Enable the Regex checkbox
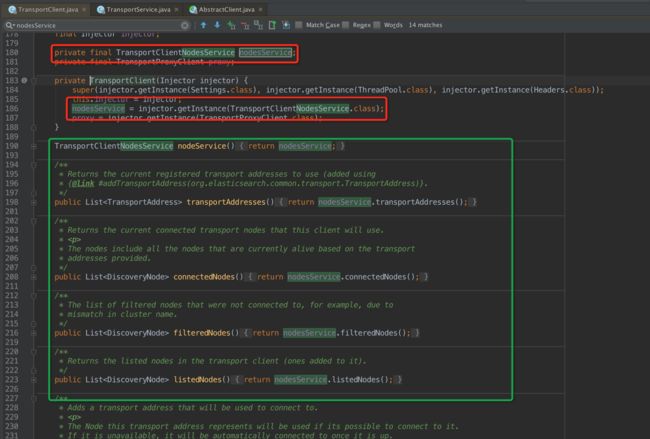Viewport: 650px width, 439px height. [x=346, y=25]
